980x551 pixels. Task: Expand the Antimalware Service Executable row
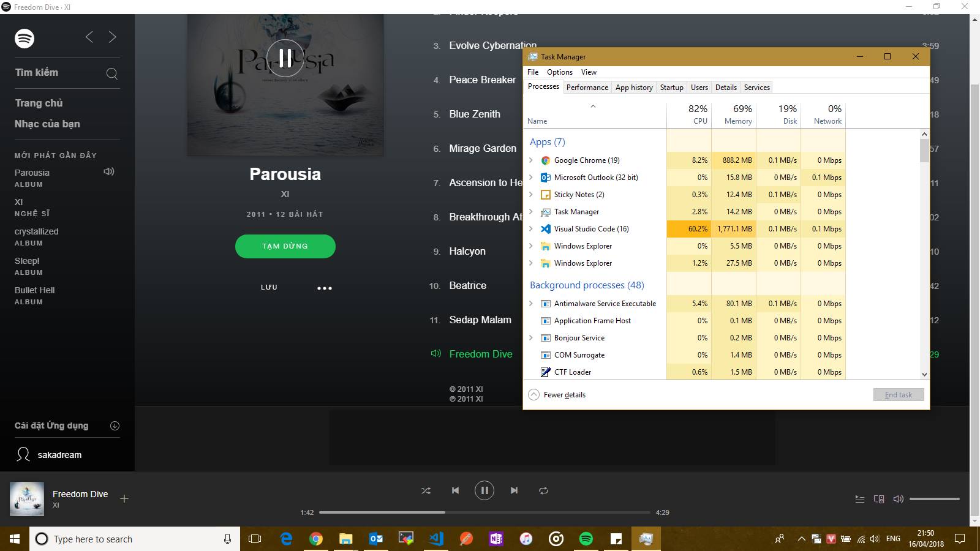point(531,304)
